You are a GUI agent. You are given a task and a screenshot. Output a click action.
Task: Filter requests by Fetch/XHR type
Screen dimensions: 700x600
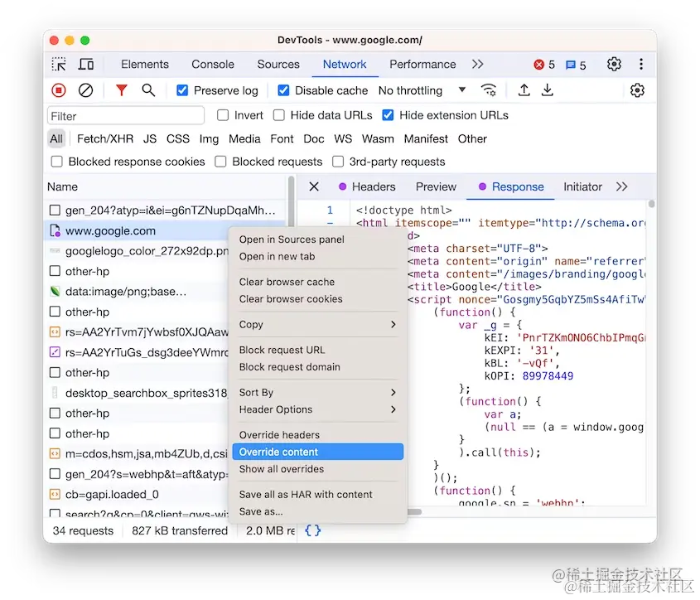tap(105, 139)
